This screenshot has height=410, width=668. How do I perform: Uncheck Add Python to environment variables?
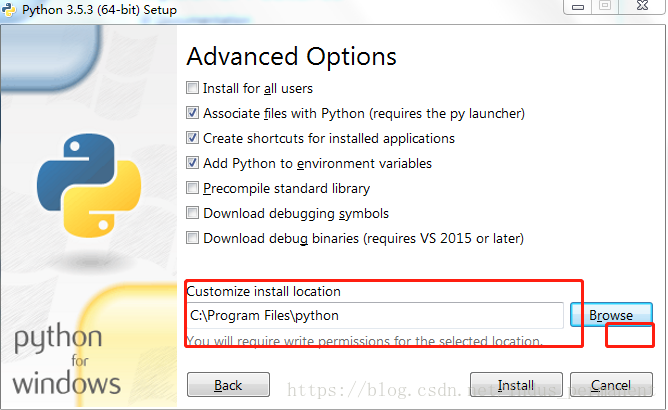pyautogui.click(x=192, y=163)
